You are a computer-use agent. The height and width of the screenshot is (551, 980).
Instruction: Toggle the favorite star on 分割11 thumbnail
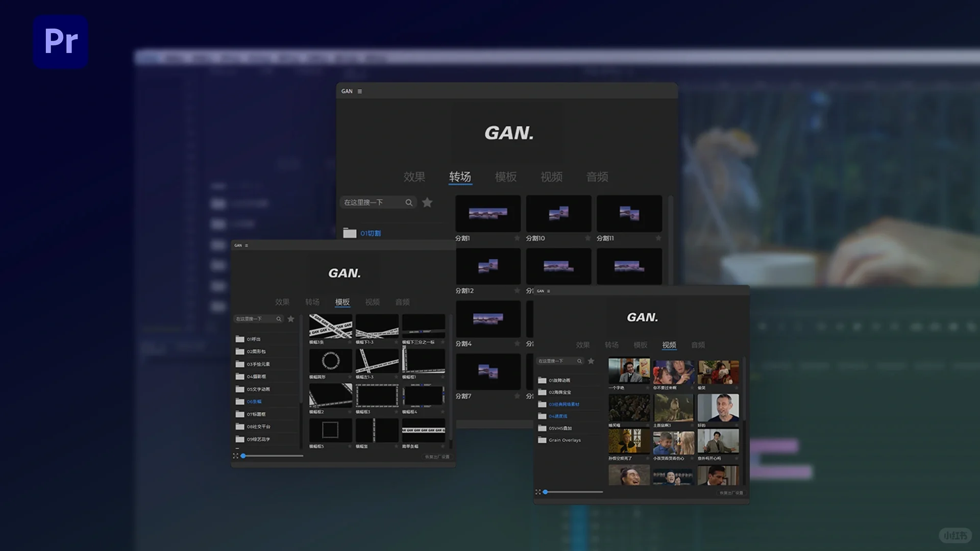point(658,238)
